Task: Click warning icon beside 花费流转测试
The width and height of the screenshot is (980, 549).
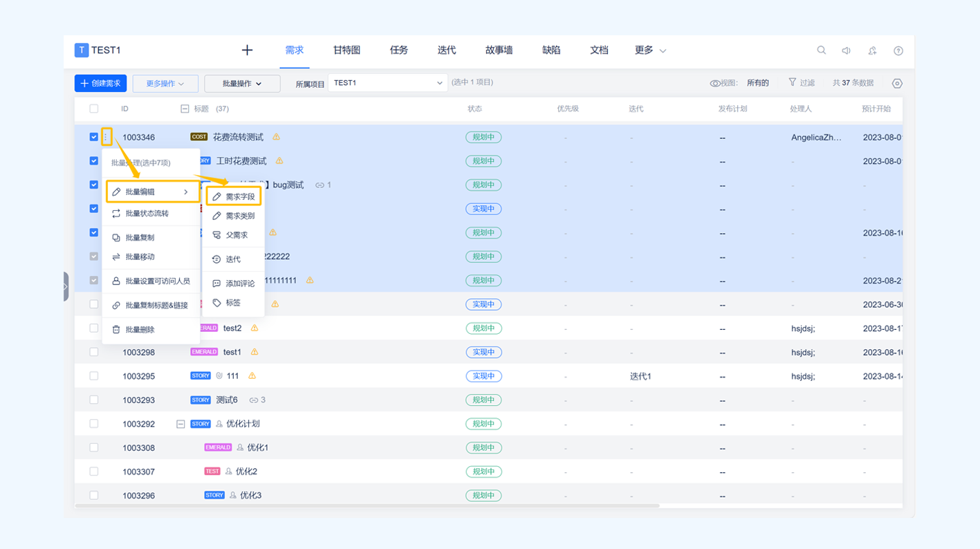Action: pyautogui.click(x=276, y=137)
